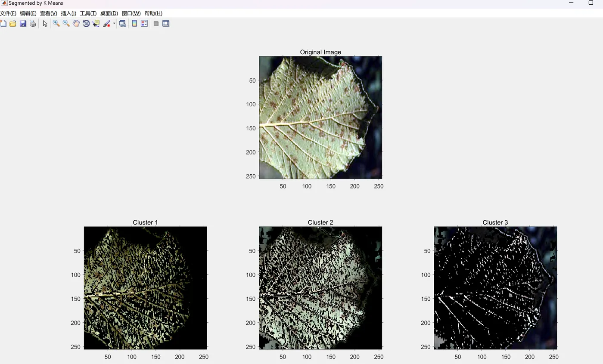The width and height of the screenshot is (603, 364).
Task: Enable the Data Cursor tool
Action: [x=96, y=23]
